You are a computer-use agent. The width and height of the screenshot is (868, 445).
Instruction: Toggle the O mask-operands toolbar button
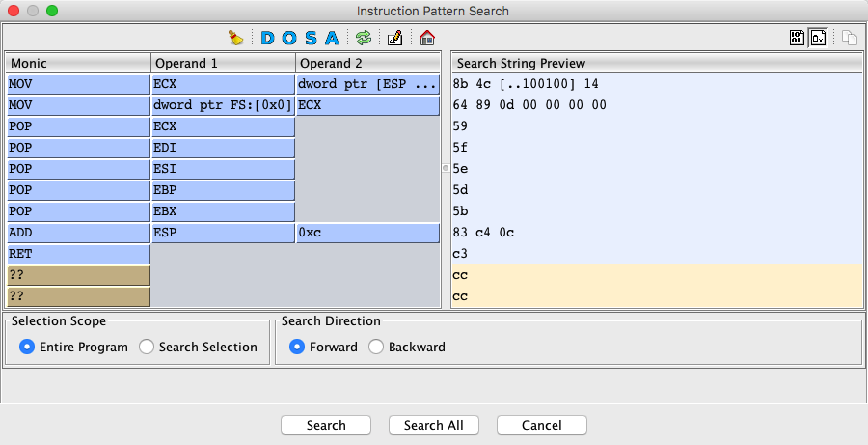point(289,39)
